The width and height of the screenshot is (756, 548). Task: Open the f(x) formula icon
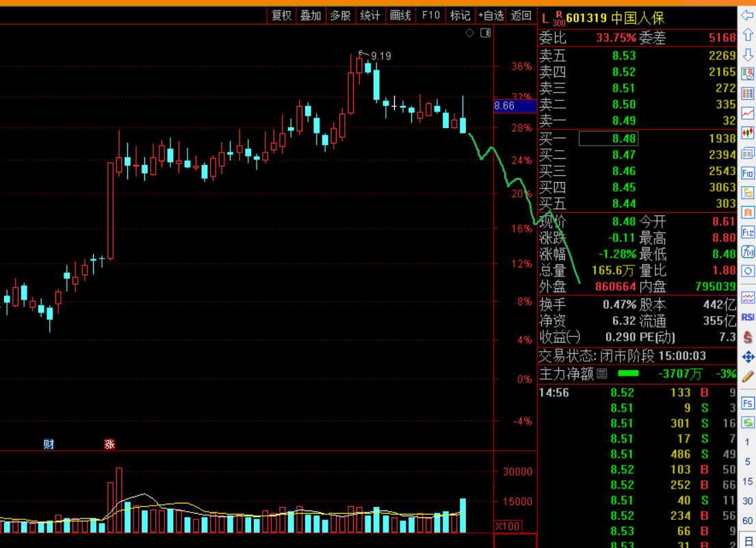click(748, 252)
